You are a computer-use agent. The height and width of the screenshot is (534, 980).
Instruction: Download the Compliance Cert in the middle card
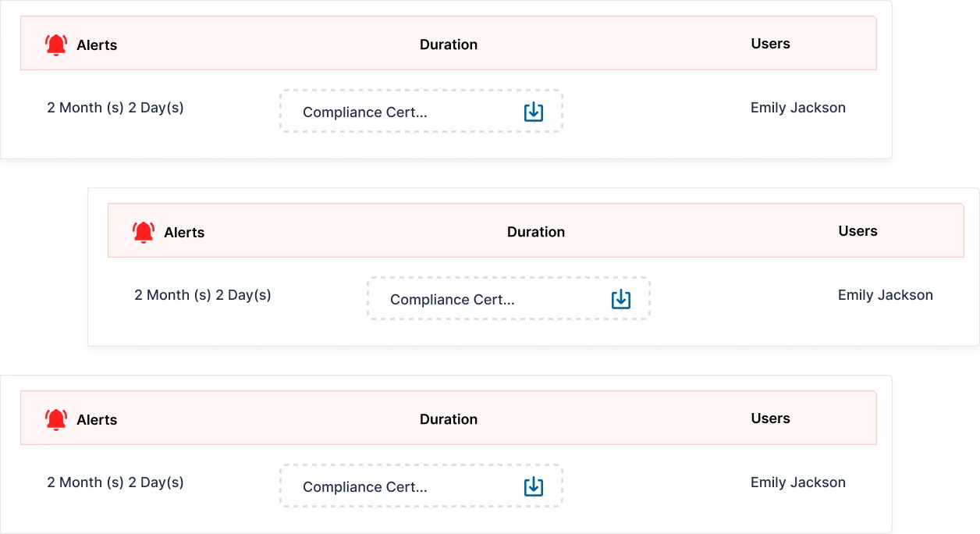[x=620, y=299]
